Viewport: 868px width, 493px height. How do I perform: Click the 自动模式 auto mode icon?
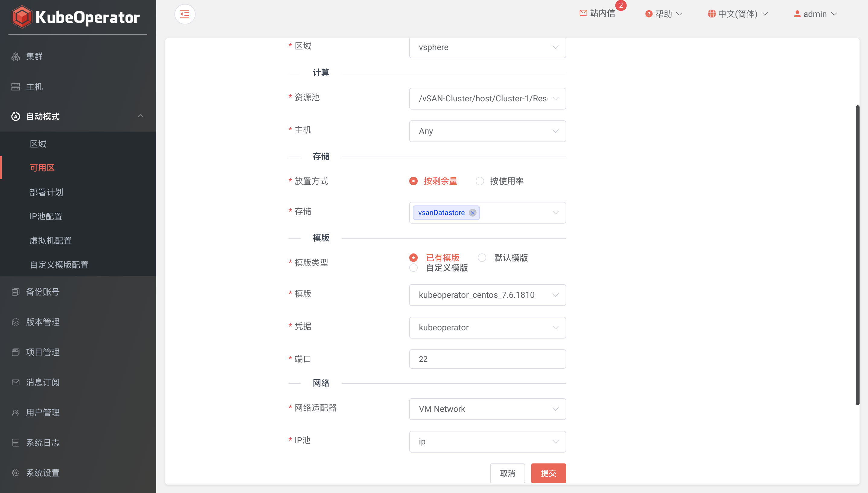coord(16,116)
